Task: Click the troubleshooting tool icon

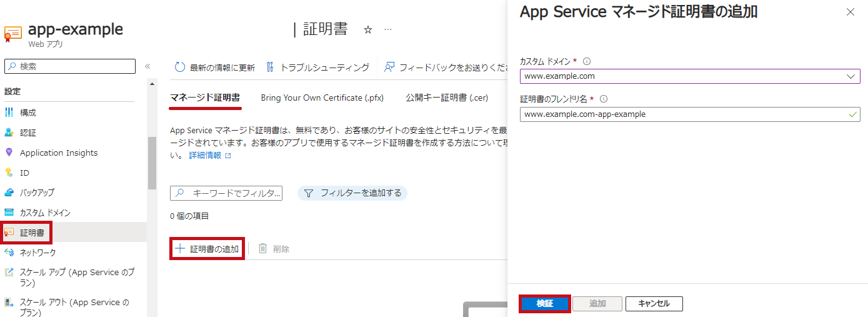Action: click(x=270, y=67)
